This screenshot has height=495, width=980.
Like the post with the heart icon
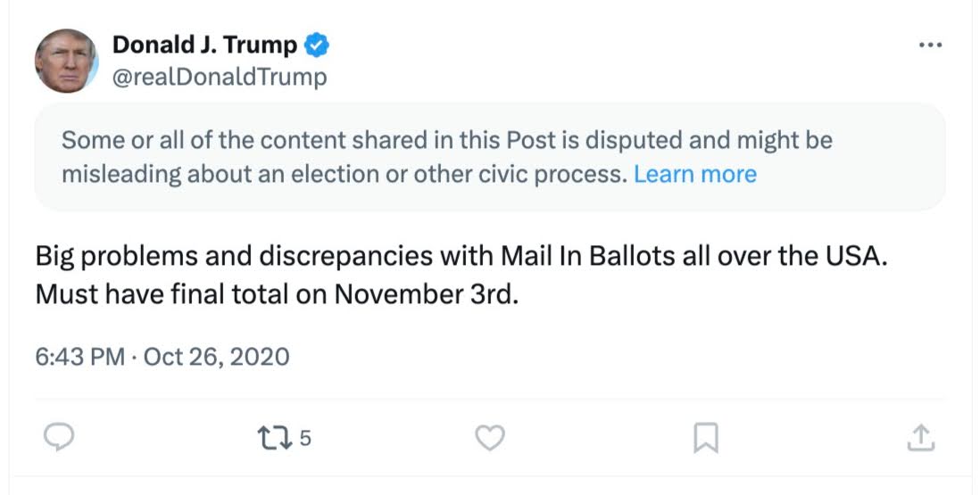tap(489, 437)
